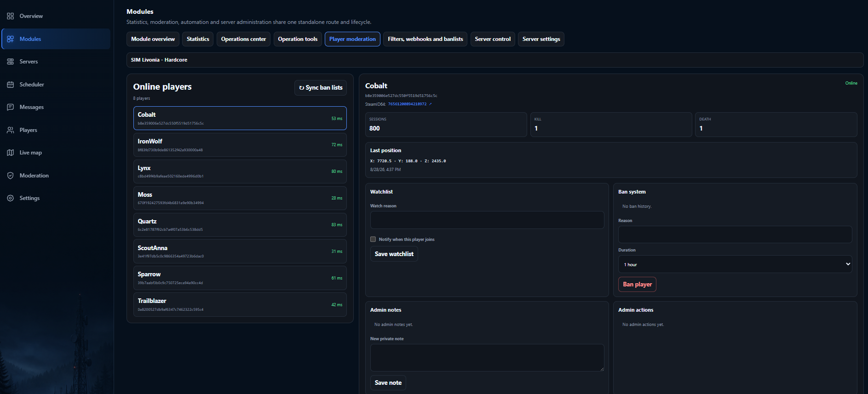Select player Moss in online list
The image size is (868, 394).
pos(240,198)
